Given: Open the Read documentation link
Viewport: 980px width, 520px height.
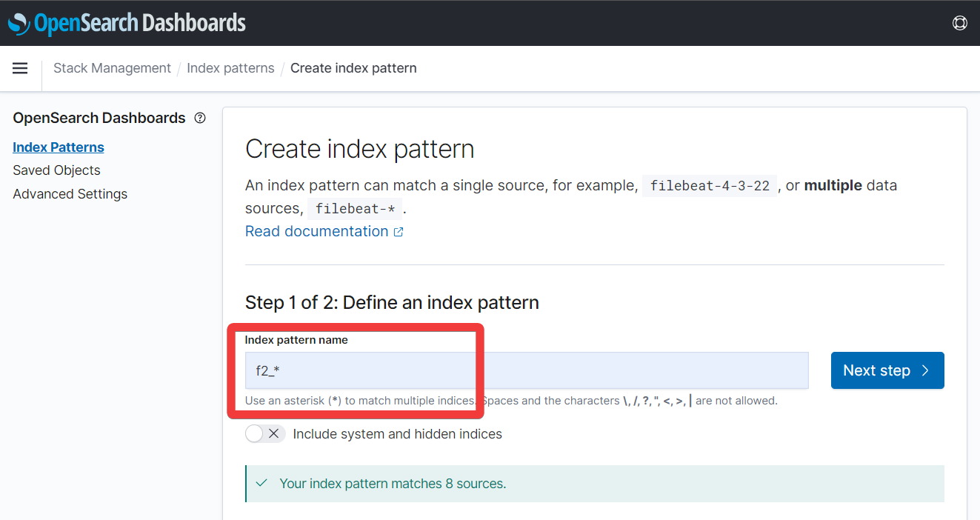Looking at the screenshot, I should pyautogui.click(x=316, y=231).
